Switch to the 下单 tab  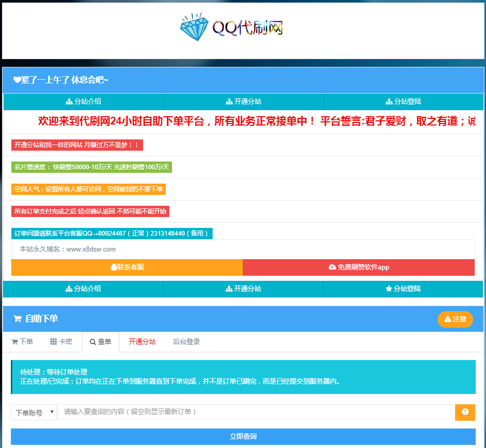click(22, 342)
